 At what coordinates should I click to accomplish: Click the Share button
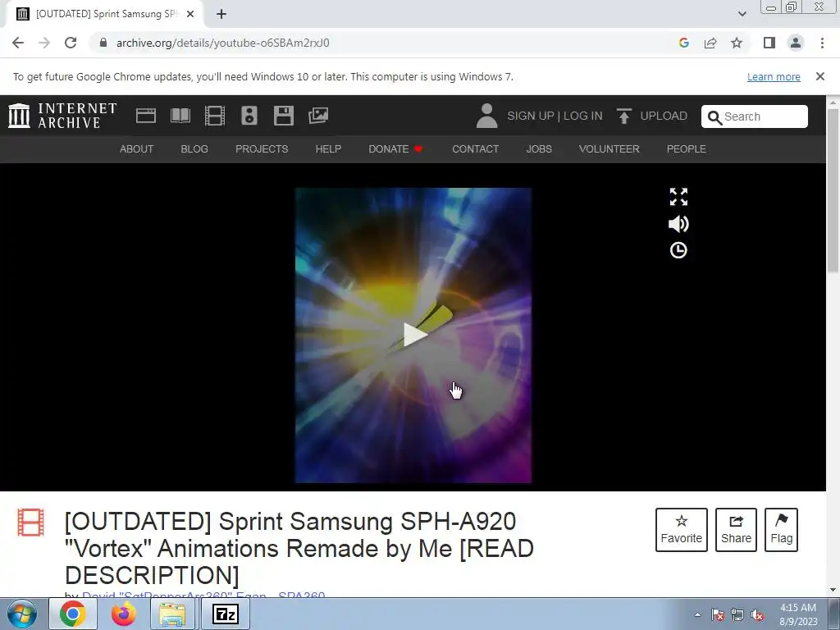click(736, 530)
